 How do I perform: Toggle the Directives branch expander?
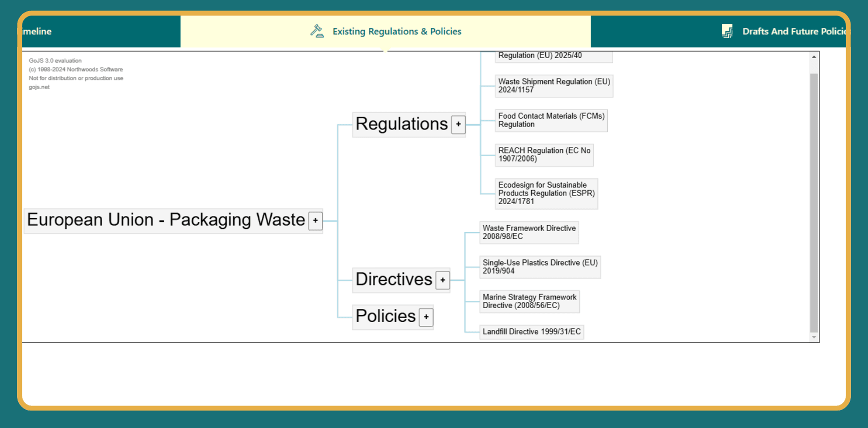pos(443,280)
